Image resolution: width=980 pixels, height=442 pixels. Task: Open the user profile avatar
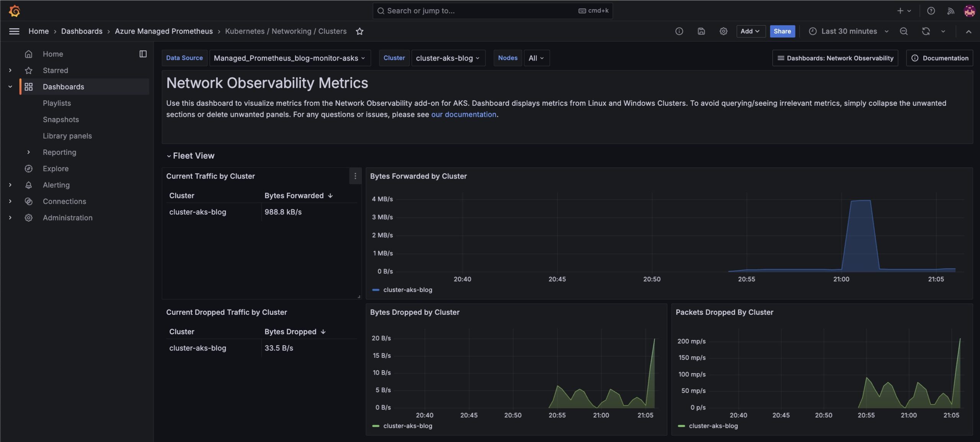(x=969, y=11)
